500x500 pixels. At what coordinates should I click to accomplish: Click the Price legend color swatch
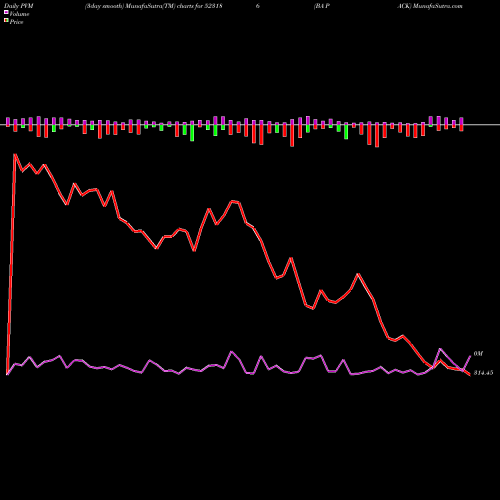point(6,21)
